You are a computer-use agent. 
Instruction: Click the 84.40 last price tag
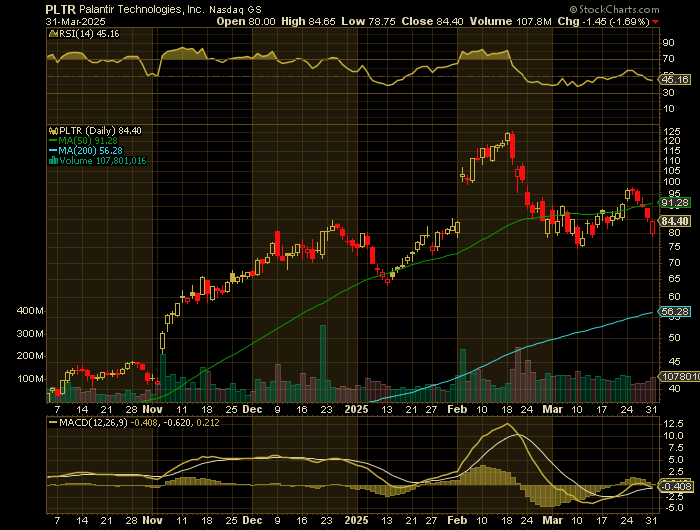pos(675,221)
